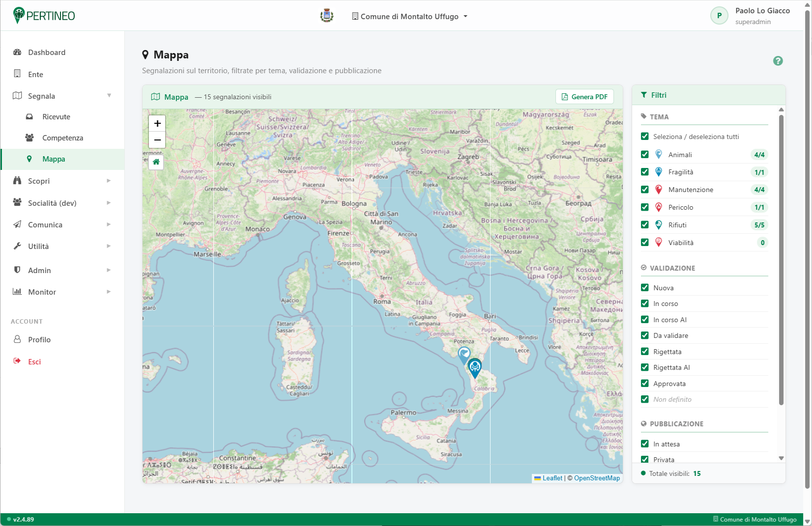Screen dimensions: 812x526
Task: Click the dark blue map marker pin
Action: point(475,368)
